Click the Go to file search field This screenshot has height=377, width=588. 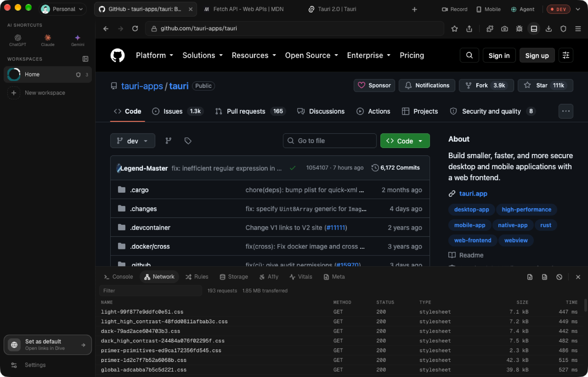coord(330,141)
